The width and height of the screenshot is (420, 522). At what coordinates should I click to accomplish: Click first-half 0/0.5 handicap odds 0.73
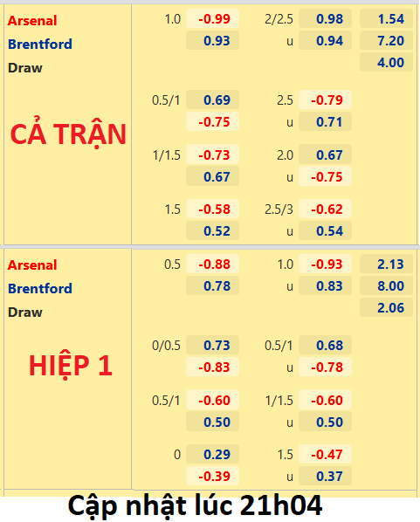[x=212, y=345]
